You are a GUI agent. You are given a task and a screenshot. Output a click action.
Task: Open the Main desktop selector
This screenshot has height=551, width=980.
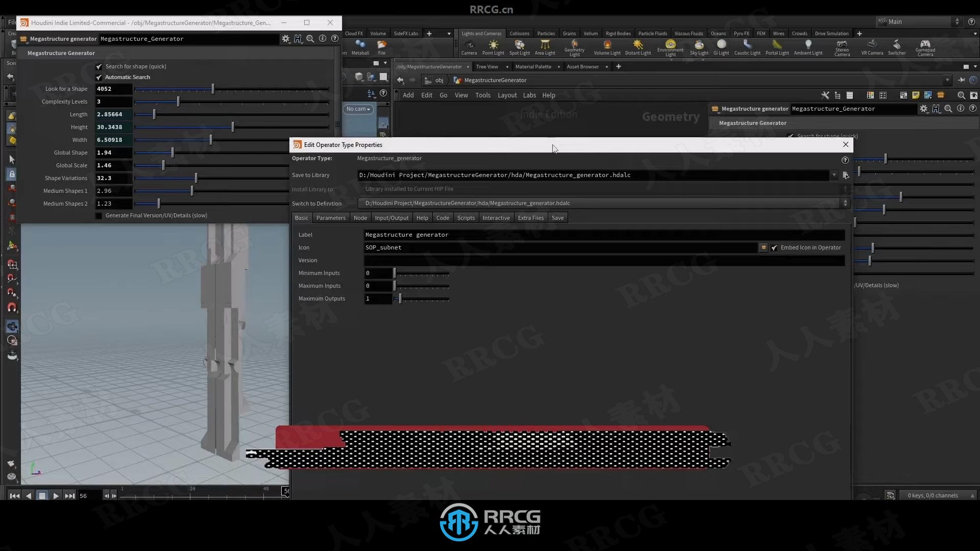click(x=920, y=21)
